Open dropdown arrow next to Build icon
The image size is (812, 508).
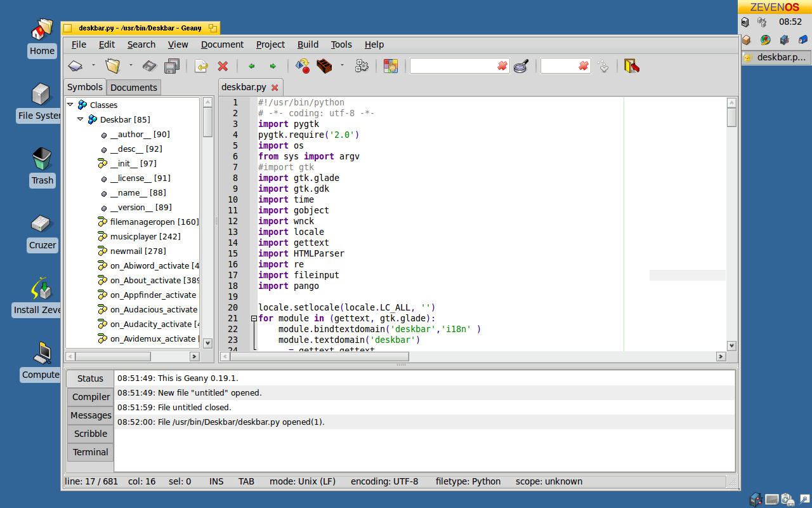point(343,65)
